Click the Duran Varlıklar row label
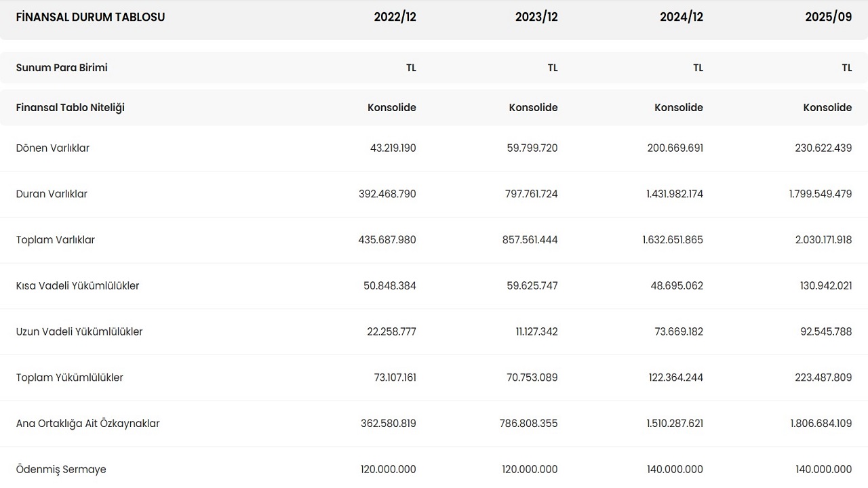This screenshot has height=488, width=868. click(52, 194)
